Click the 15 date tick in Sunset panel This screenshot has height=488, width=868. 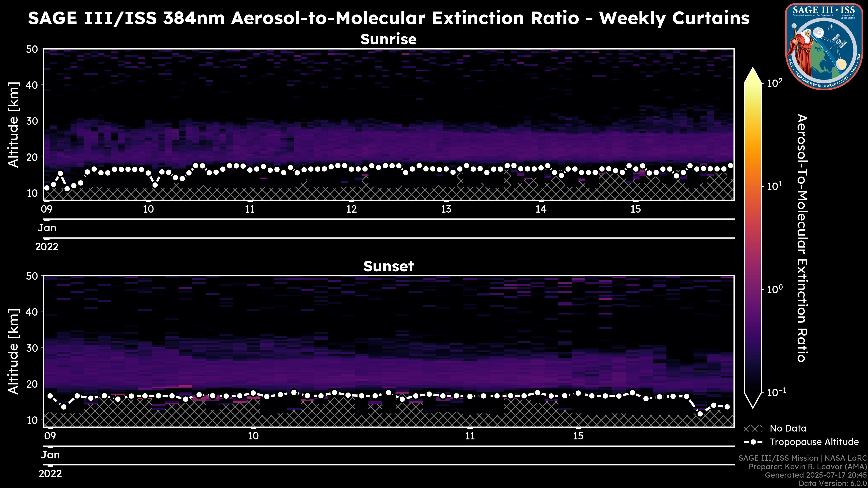[578, 436]
